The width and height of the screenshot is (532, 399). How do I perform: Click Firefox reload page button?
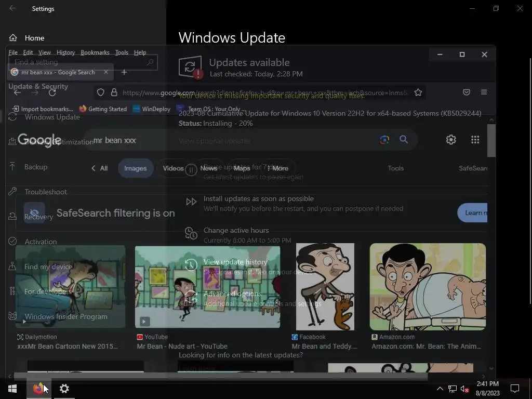coord(52,92)
